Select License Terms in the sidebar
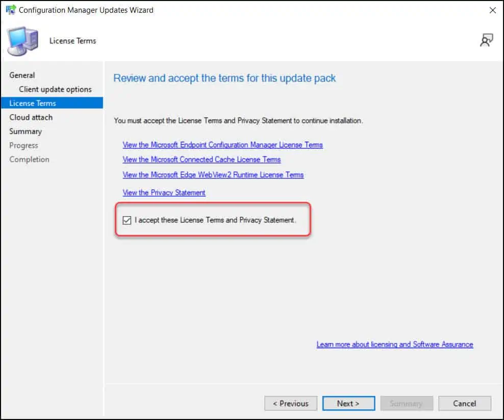 click(x=52, y=103)
